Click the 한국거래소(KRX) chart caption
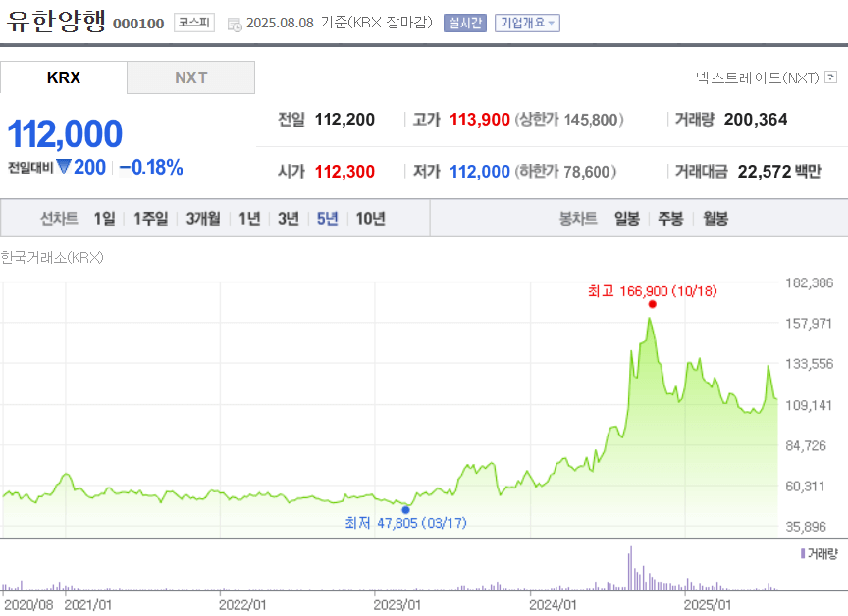 [x=52, y=258]
